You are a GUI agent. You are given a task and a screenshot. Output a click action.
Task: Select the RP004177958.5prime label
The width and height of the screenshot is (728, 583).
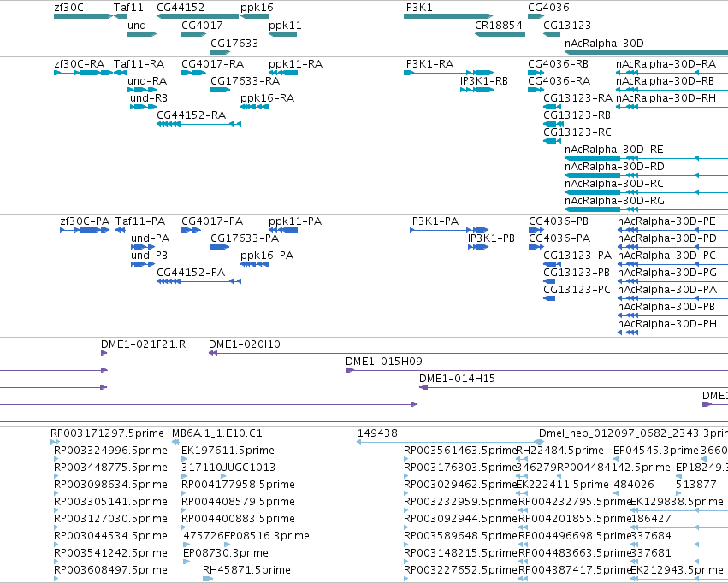238,485
